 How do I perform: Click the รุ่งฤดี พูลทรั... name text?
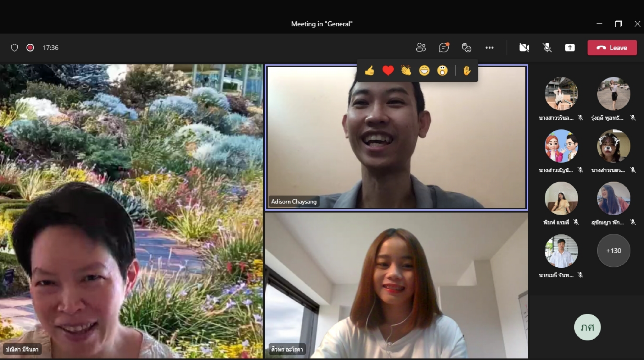[608, 118]
